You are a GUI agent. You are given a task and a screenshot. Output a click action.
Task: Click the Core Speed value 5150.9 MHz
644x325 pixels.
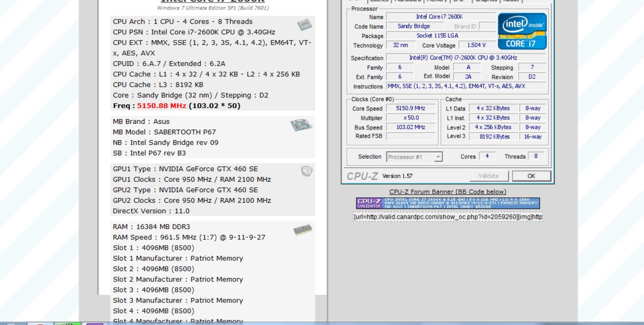(x=411, y=108)
